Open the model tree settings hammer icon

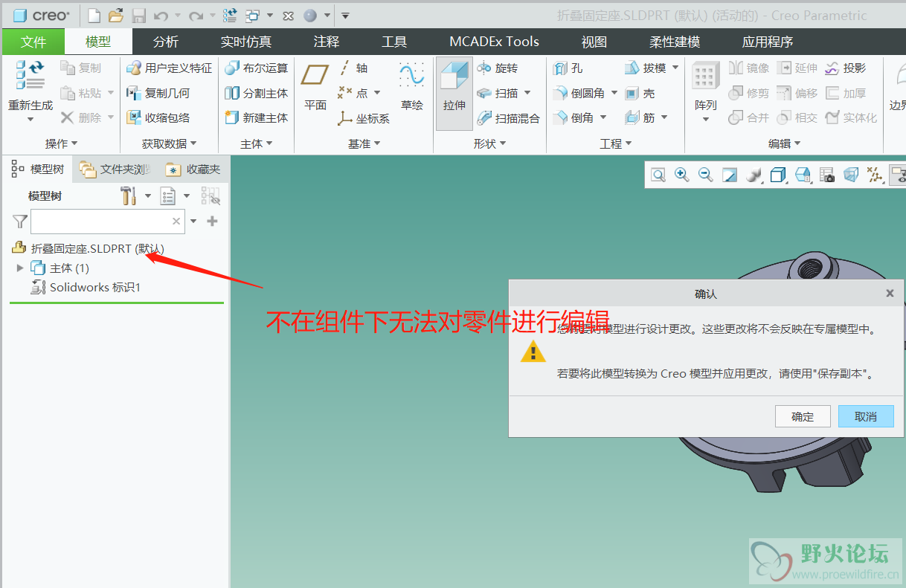[129, 196]
